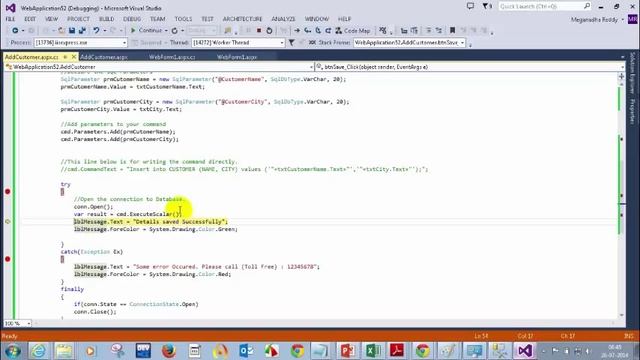Open the Windows Start button

click(x=13, y=351)
